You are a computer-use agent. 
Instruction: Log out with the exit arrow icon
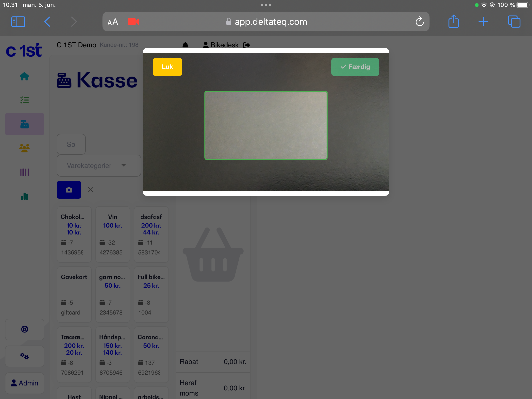click(247, 45)
